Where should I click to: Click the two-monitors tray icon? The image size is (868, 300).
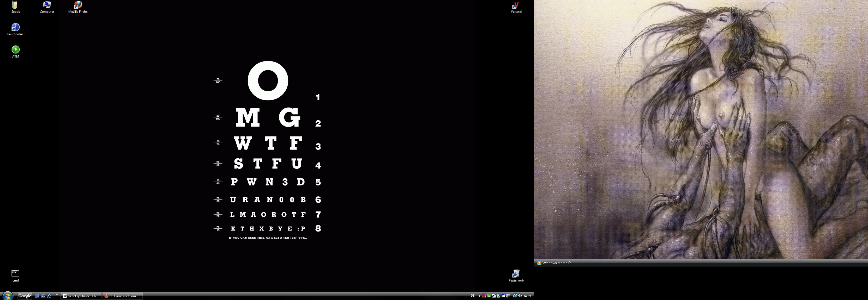pos(508,296)
